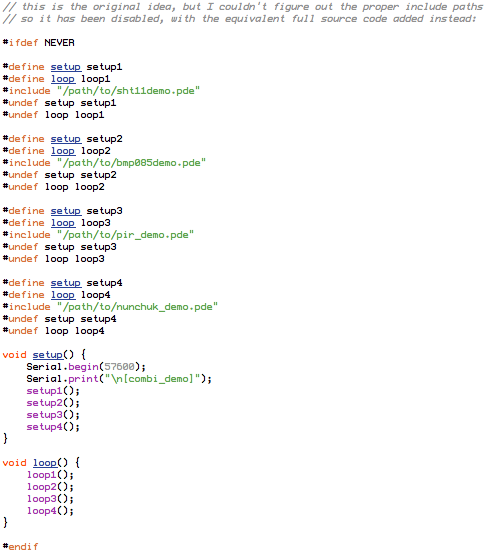Viewport: 485px width, 553px height.
Task: Click the sht11demo.pde include path string
Action: point(128,91)
